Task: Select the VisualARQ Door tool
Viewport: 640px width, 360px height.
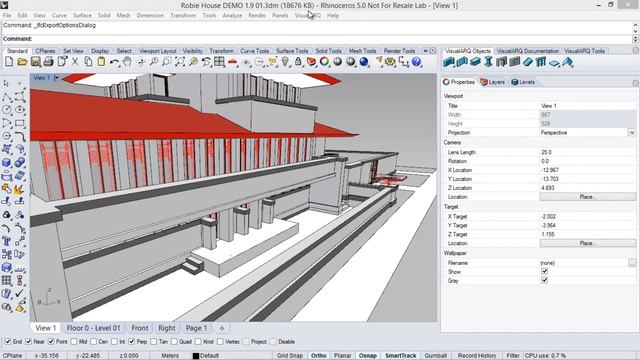Action: pyautogui.click(x=501, y=62)
